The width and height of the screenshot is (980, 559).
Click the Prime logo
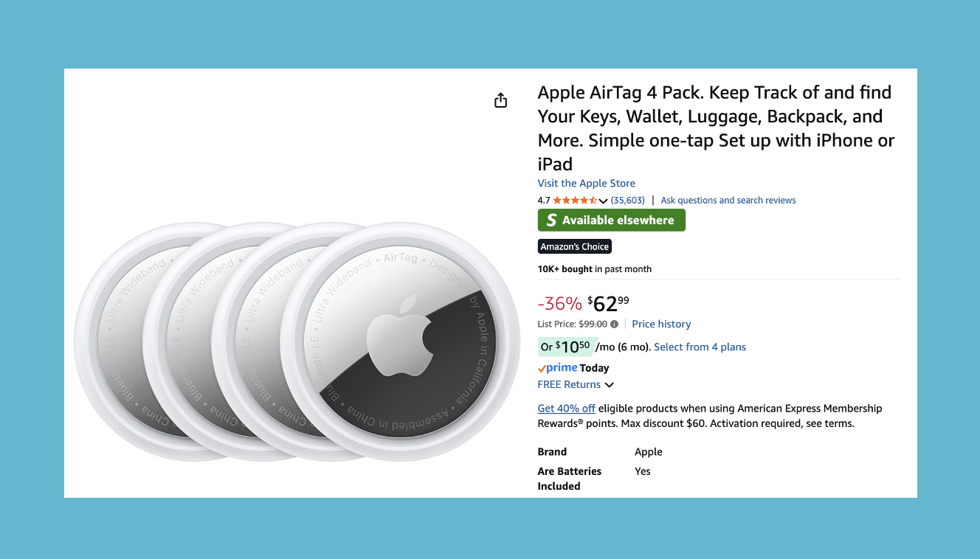coord(558,368)
